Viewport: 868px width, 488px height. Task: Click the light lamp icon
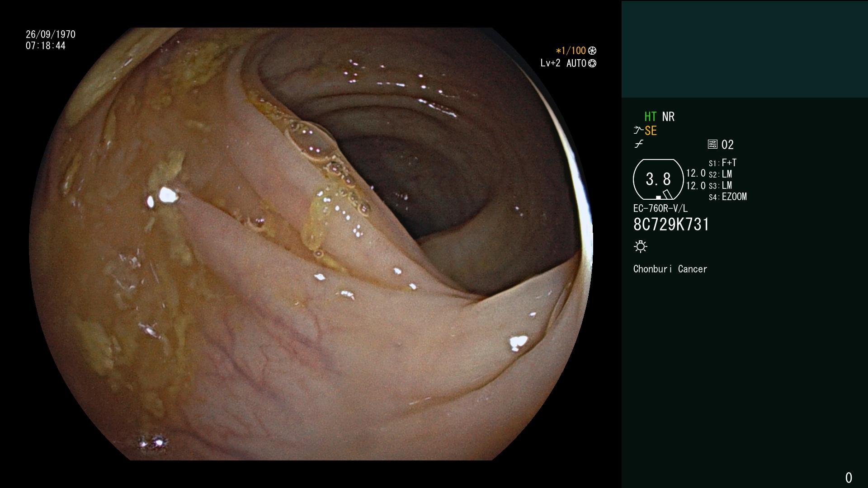point(641,246)
